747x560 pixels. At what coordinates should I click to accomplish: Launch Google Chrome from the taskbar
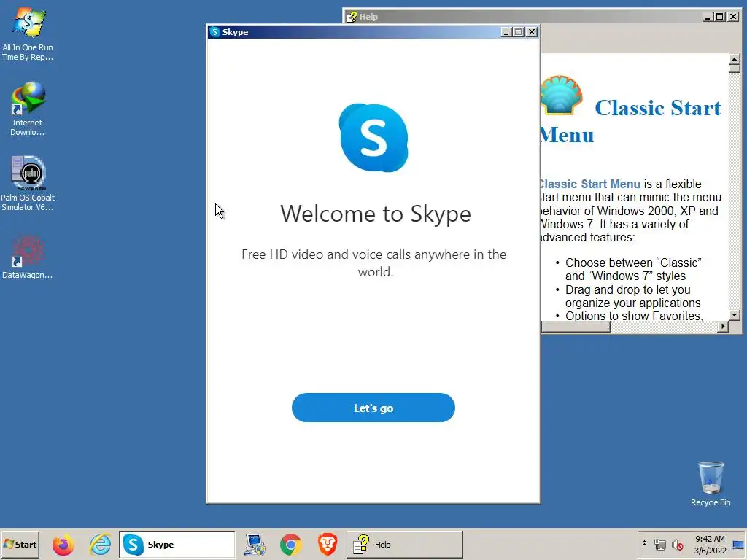pos(290,545)
